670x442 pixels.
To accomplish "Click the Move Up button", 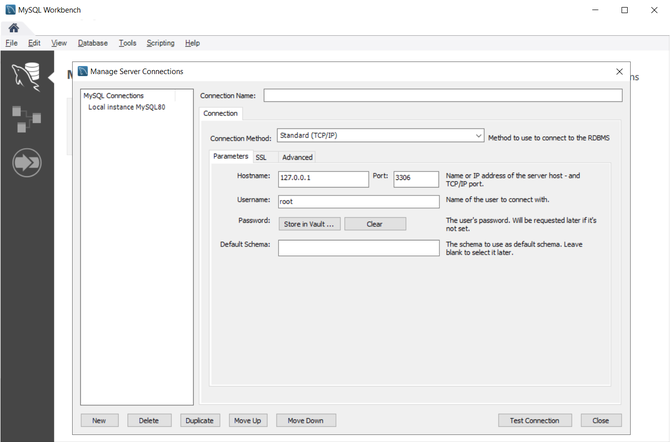I will [248, 420].
